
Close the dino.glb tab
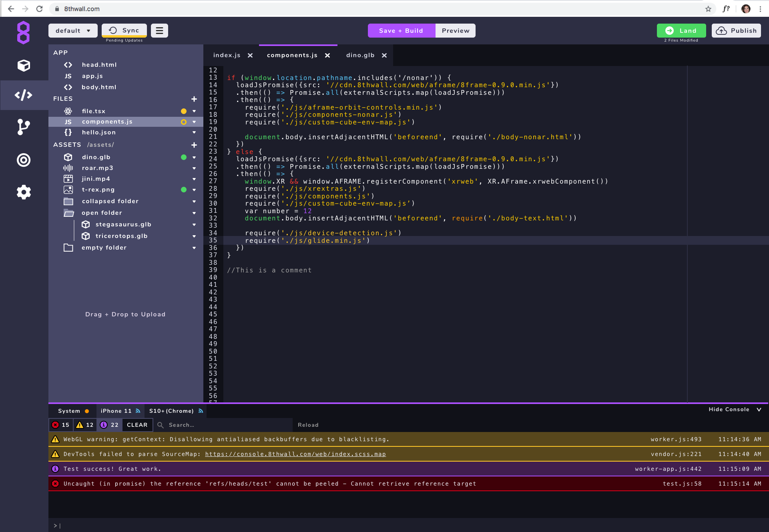tap(384, 56)
